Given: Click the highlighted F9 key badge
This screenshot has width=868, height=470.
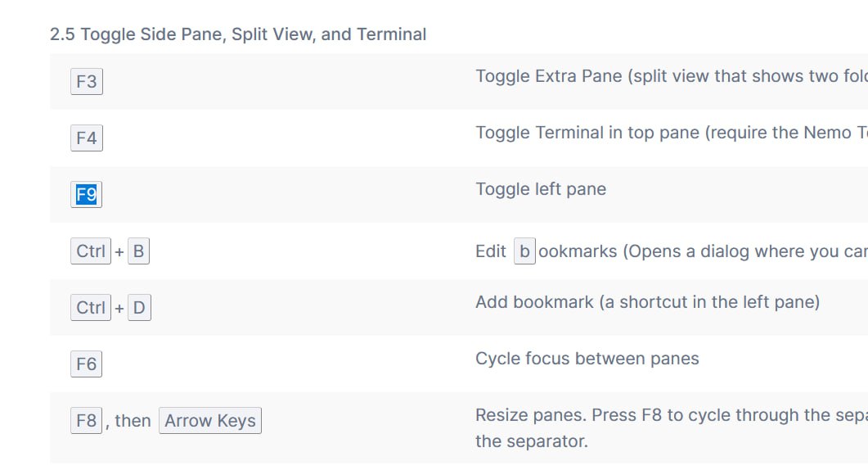Looking at the screenshot, I should tap(87, 195).
